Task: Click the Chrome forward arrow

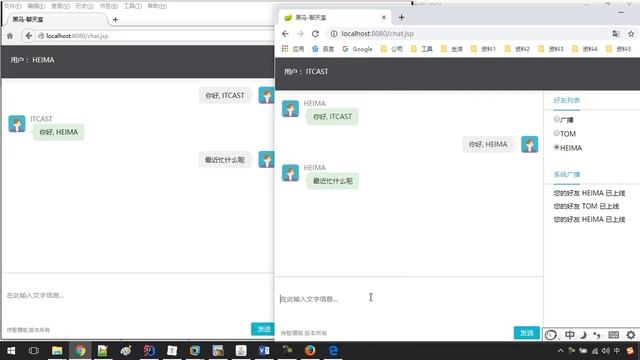Action: point(300,33)
